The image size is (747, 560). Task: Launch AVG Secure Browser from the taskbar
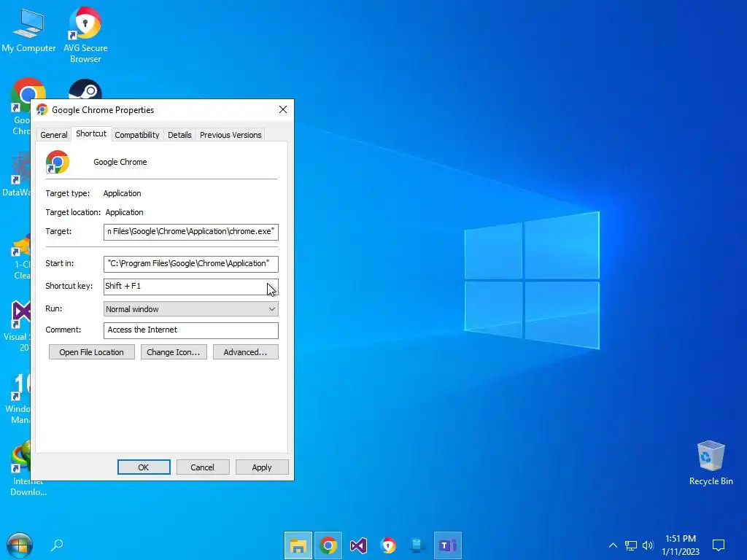pyautogui.click(x=388, y=545)
